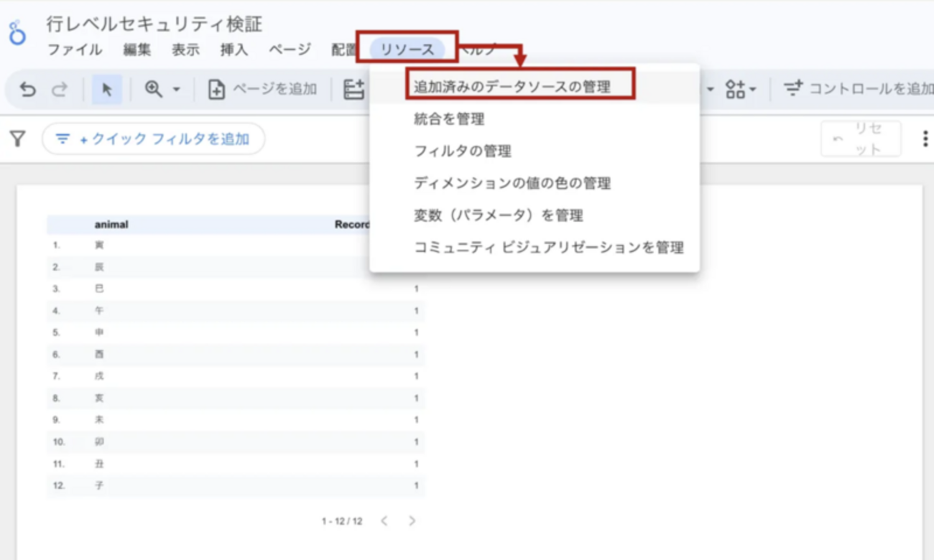The image size is (934, 560).
Task: Open the 編集 menu
Action: pos(137,50)
